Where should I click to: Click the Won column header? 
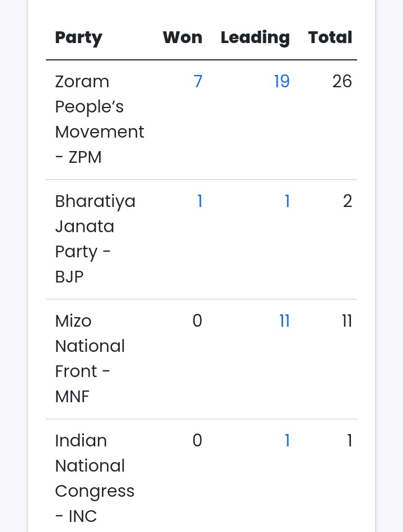182,37
